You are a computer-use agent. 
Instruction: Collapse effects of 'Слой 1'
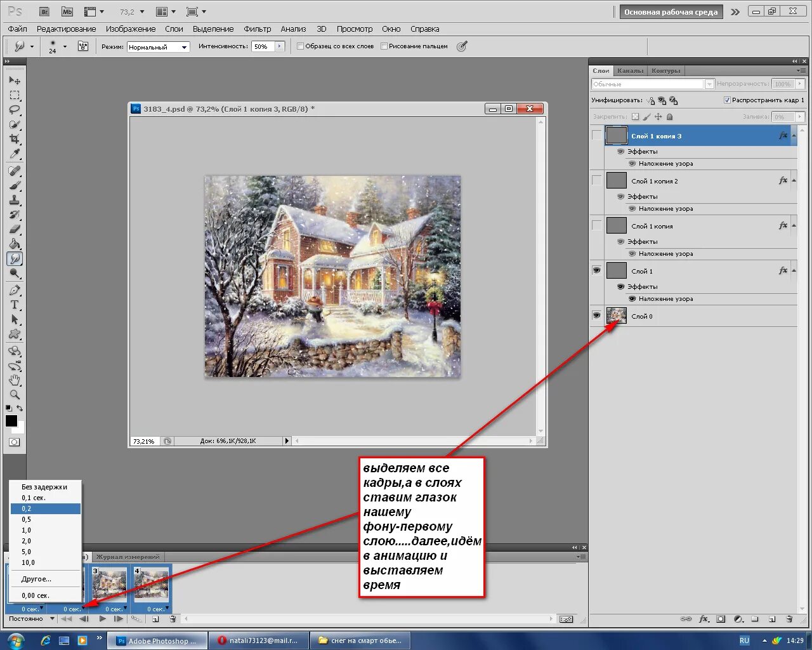pyautogui.click(x=794, y=270)
